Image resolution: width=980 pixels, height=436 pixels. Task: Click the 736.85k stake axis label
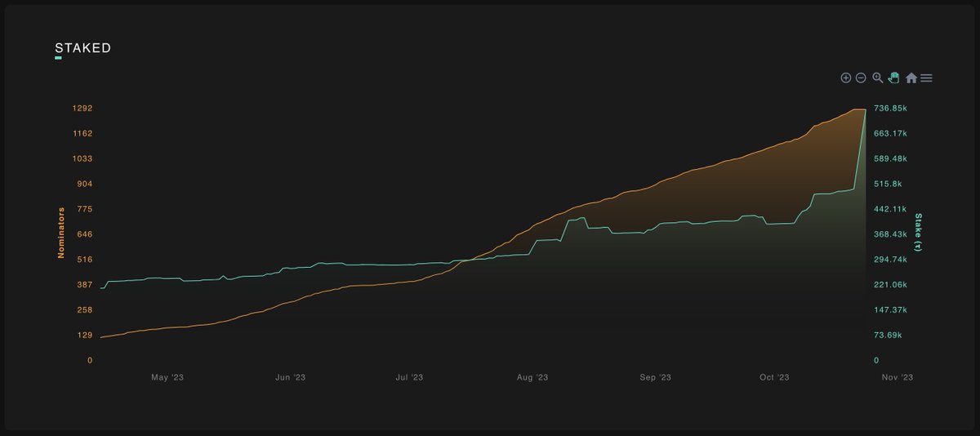(890, 109)
